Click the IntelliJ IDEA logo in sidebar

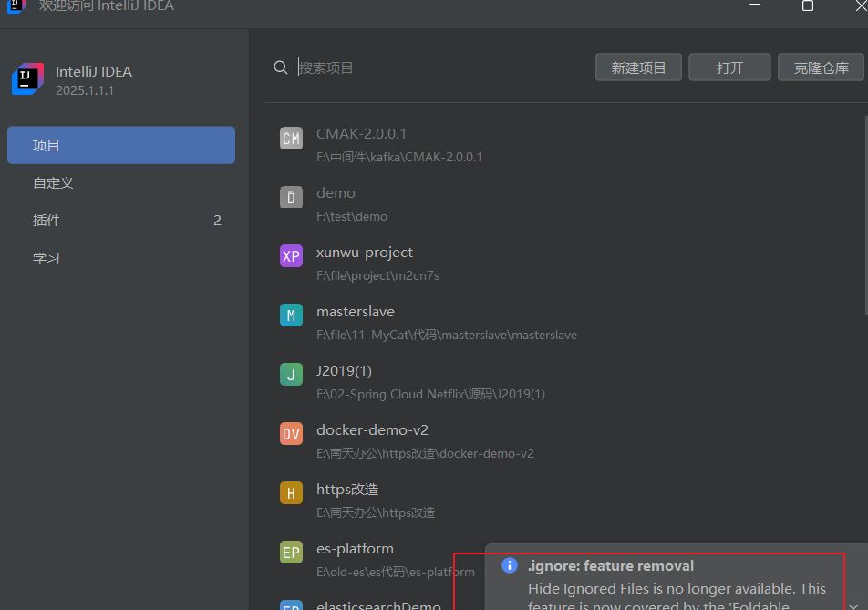[x=27, y=79]
